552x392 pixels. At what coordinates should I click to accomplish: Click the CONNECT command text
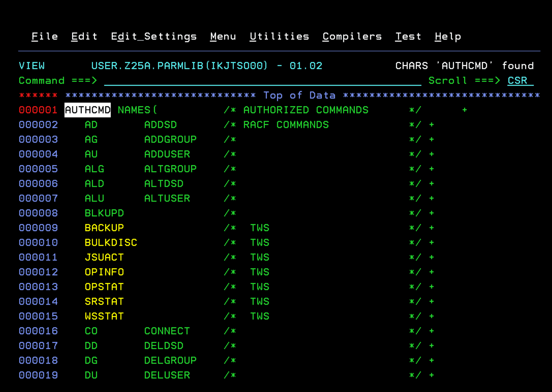(x=167, y=331)
